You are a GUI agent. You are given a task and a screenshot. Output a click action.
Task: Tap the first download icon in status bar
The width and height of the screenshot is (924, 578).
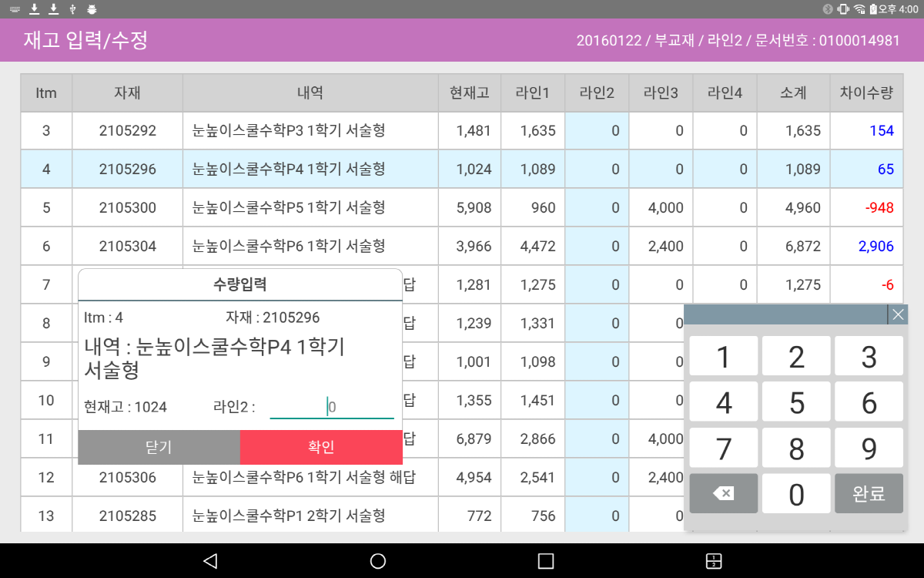click(35, 9)
